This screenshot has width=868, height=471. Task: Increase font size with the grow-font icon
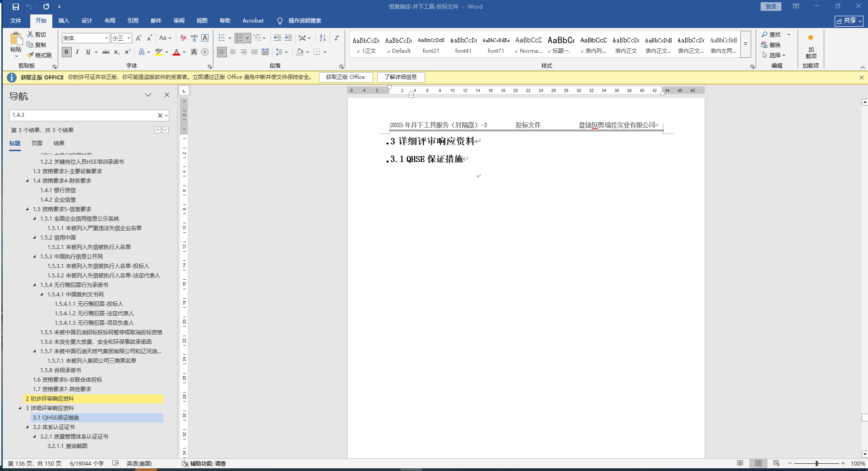click(x=139, y=38)
